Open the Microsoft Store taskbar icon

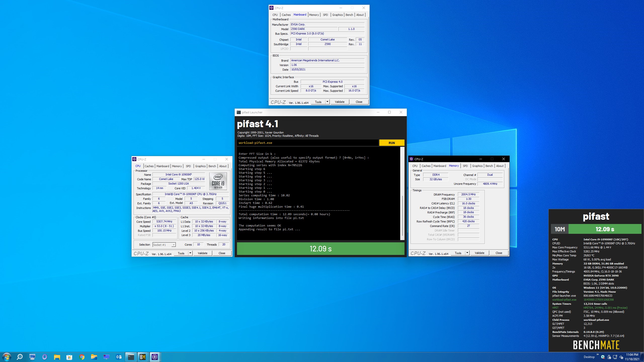point(69,357)
